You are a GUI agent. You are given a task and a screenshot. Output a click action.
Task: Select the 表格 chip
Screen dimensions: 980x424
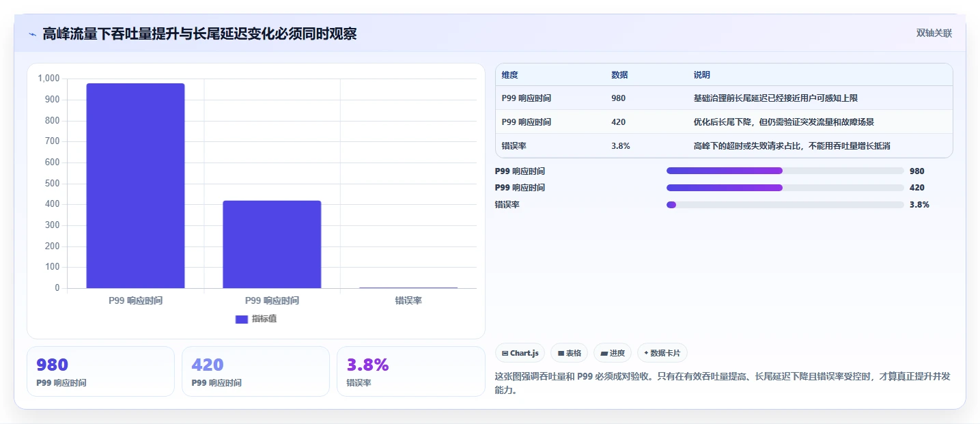[569, 353]
